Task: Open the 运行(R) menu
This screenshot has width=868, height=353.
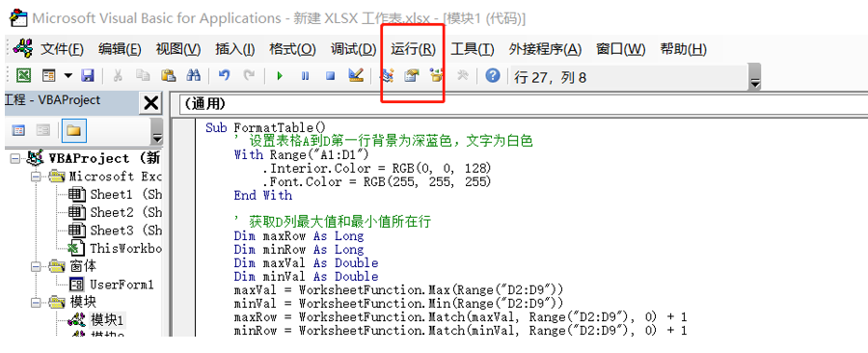Action: [413, 49]
